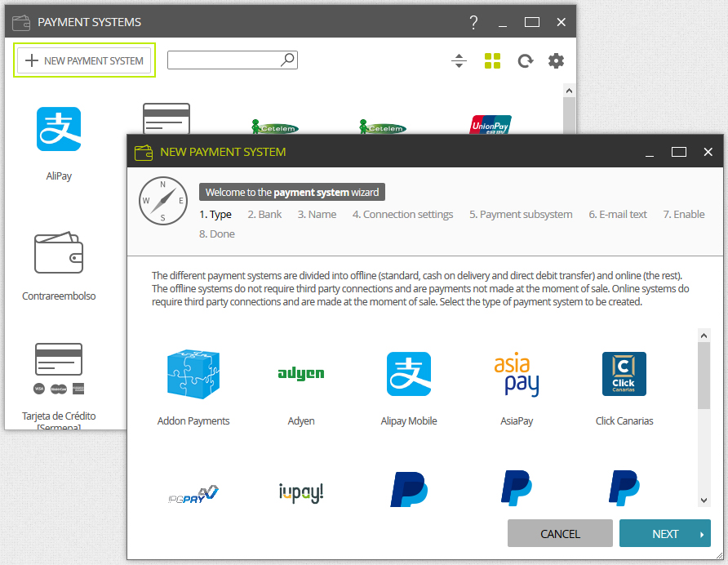The width and height of the screenshot is (728, 565).
Task: Close the New Payment System wizard
Action: 708,152
